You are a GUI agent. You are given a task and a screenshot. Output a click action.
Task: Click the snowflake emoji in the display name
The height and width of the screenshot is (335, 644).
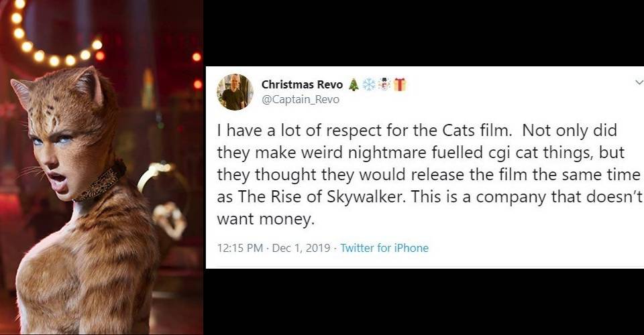click(369, 84)
